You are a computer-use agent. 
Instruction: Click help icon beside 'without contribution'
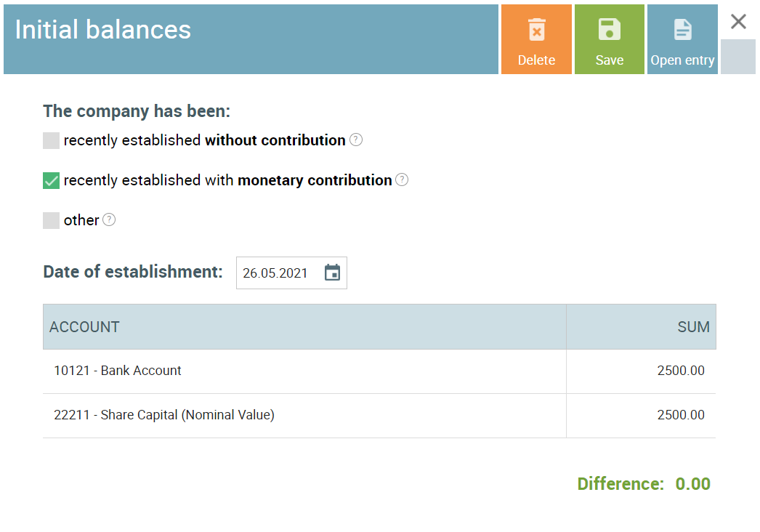(x=356, y=140)
